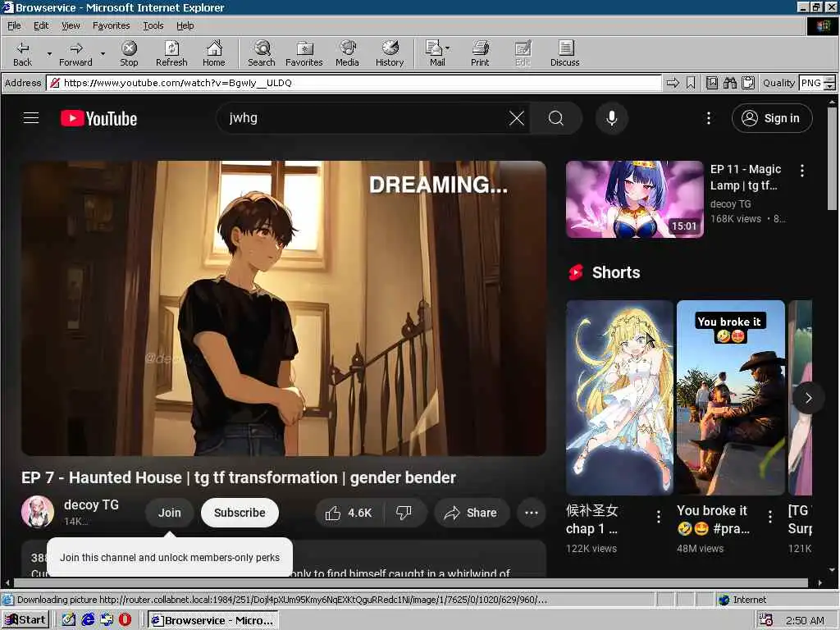The image size is (840, 630).
Task: Click the YouTube logo
Action: (x=98, y=118)
